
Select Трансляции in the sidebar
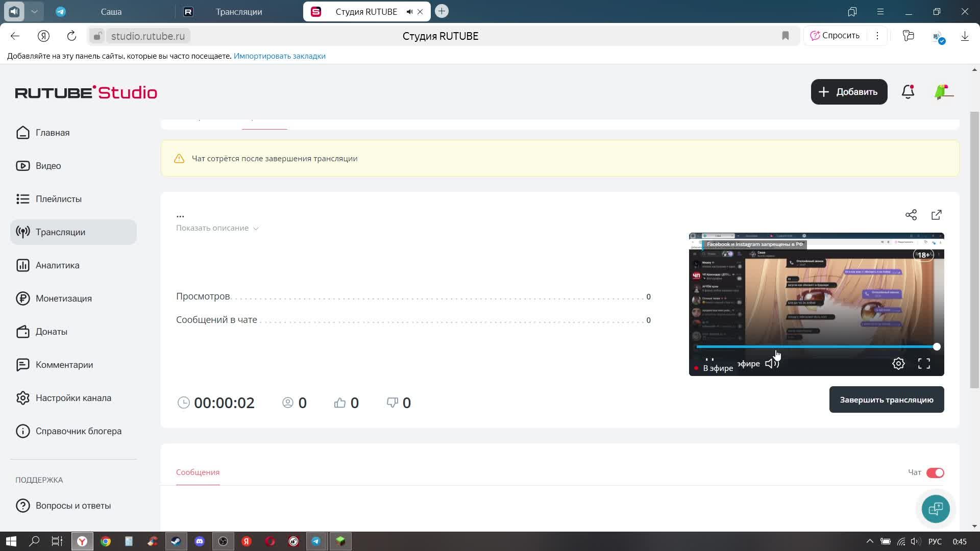(x=73, y=232)
